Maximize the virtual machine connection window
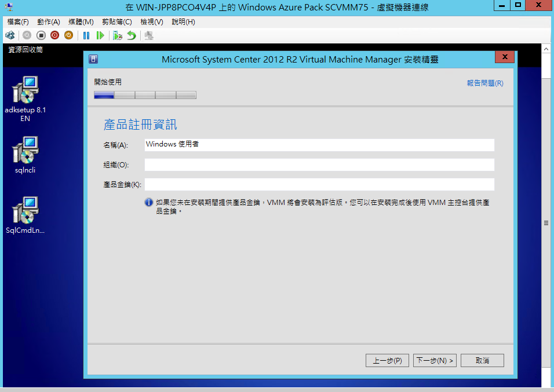The image size is (554, 392). coord(517,5)
